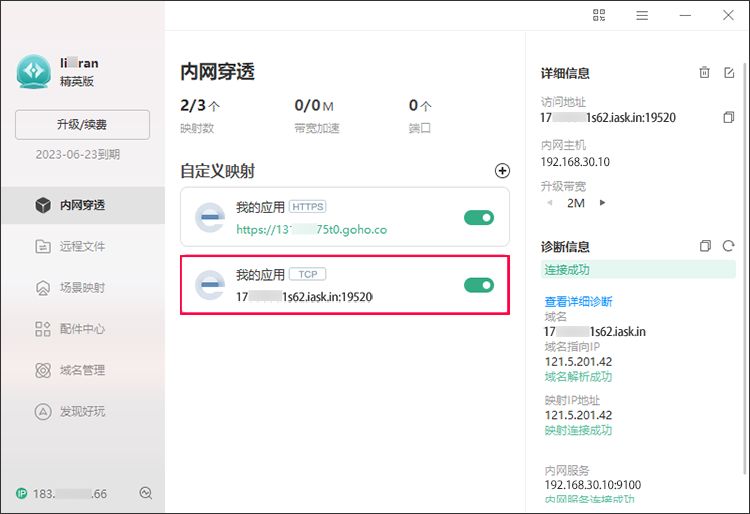750x514 pixels.
Task: Click the internal host 192.168.30.10 value
Action: [x=575, y=162]
